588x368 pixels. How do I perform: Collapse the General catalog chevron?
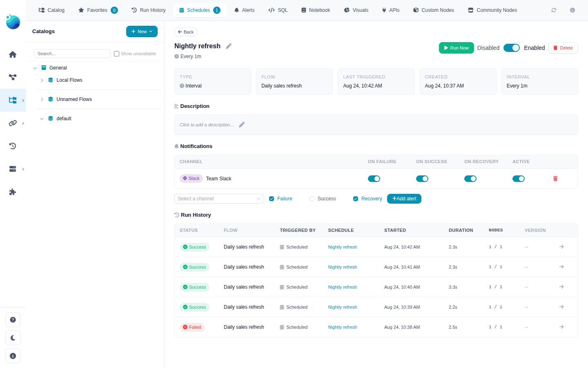[35, 68]
